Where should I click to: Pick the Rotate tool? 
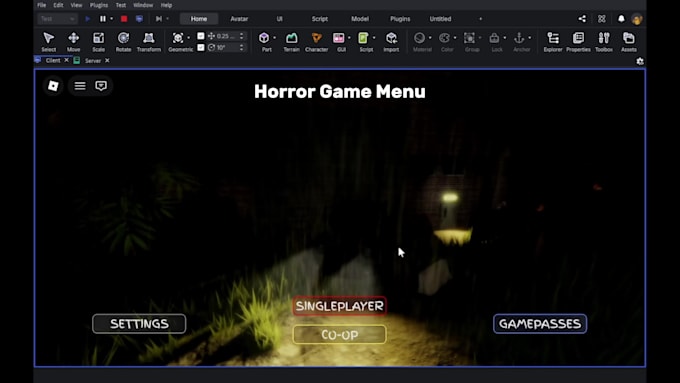click(x=123, y=42)
